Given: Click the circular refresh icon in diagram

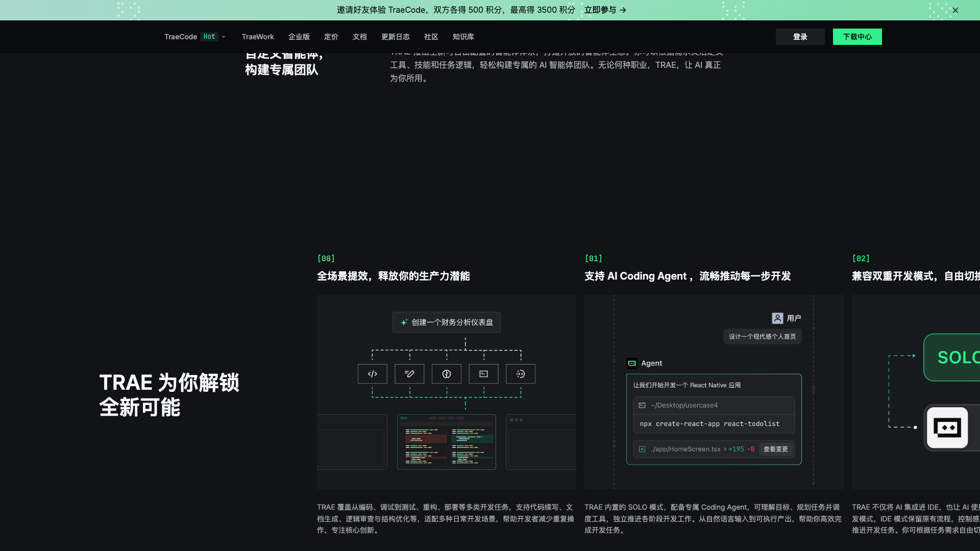Looking at the screenshot, I should coord(521,374).
